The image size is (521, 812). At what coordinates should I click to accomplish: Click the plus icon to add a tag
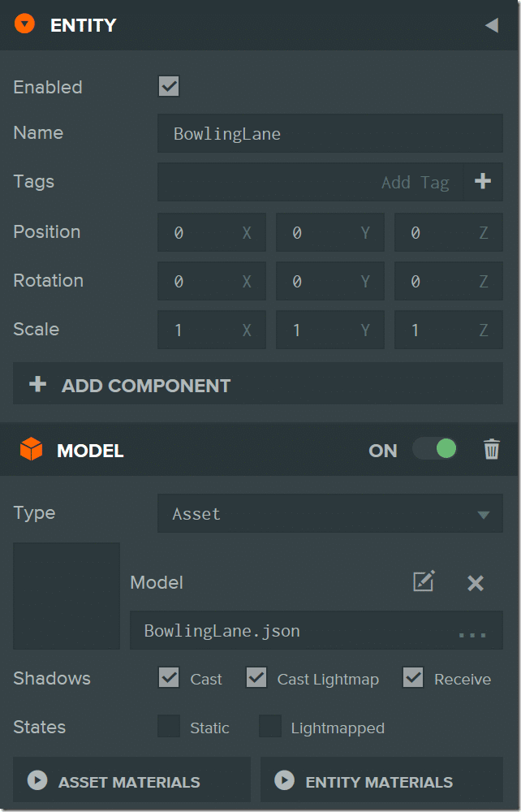[483, 181]
